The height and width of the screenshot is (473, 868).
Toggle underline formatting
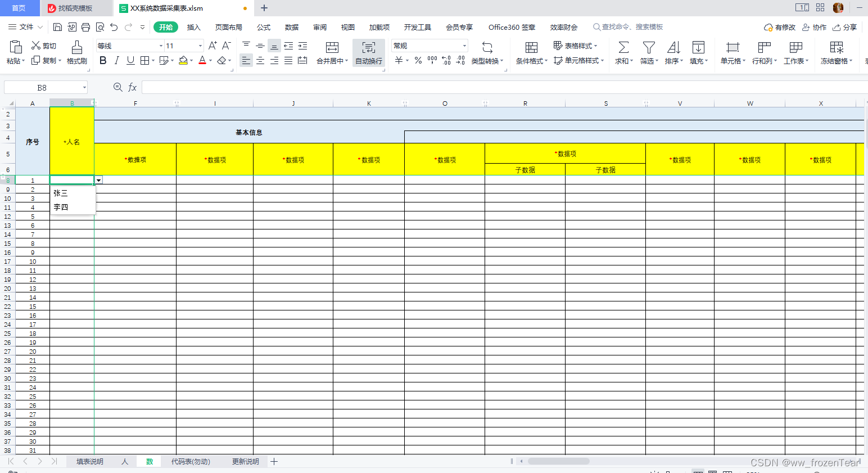[130, 60]
